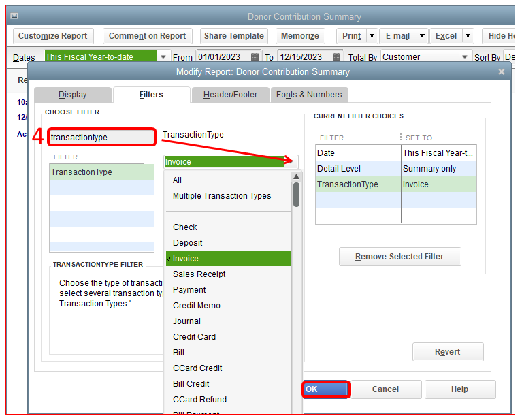Click the Excel button
This screenshot has height=420, width=522.
446,36
